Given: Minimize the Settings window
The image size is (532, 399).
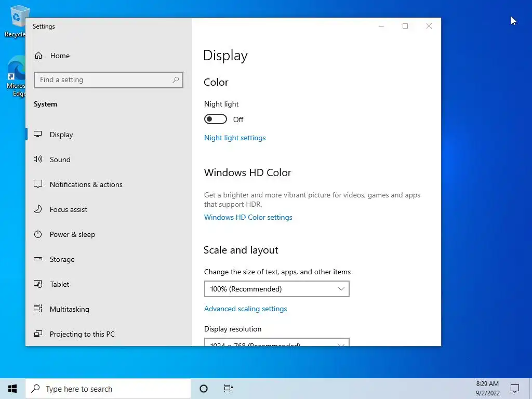Looking at the screenshot, I should [x=381, y=26].
